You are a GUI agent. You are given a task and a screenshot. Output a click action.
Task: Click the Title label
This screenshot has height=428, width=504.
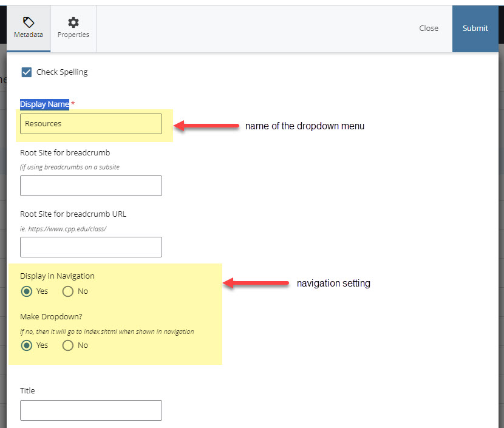27,391
